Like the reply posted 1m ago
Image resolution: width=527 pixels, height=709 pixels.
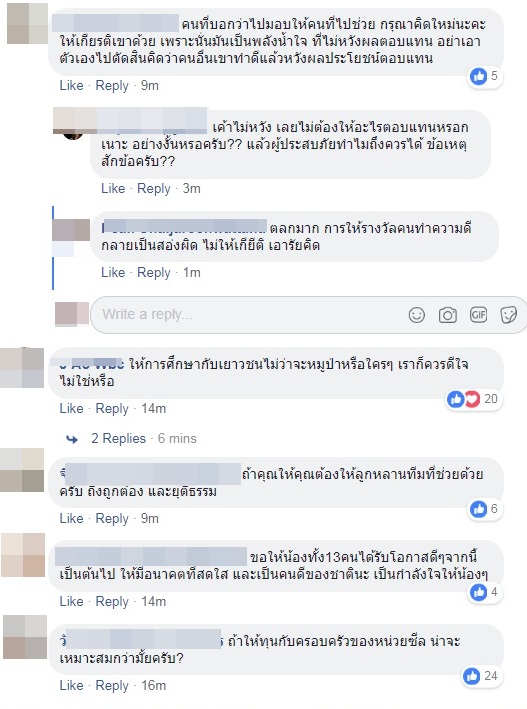point(113,272)
